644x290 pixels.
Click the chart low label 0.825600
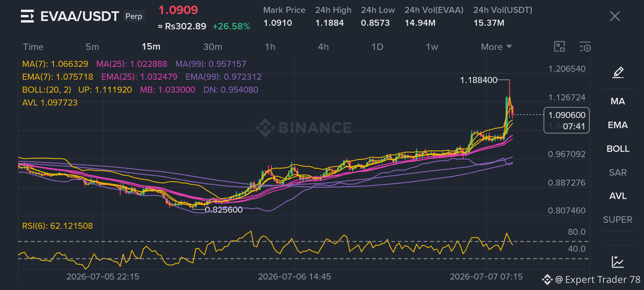pos(224,210)
